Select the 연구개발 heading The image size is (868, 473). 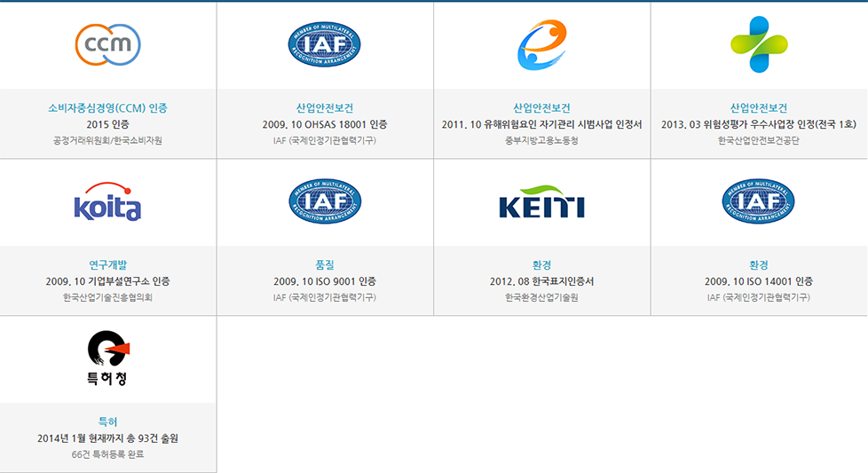click(x=108, y=265)
